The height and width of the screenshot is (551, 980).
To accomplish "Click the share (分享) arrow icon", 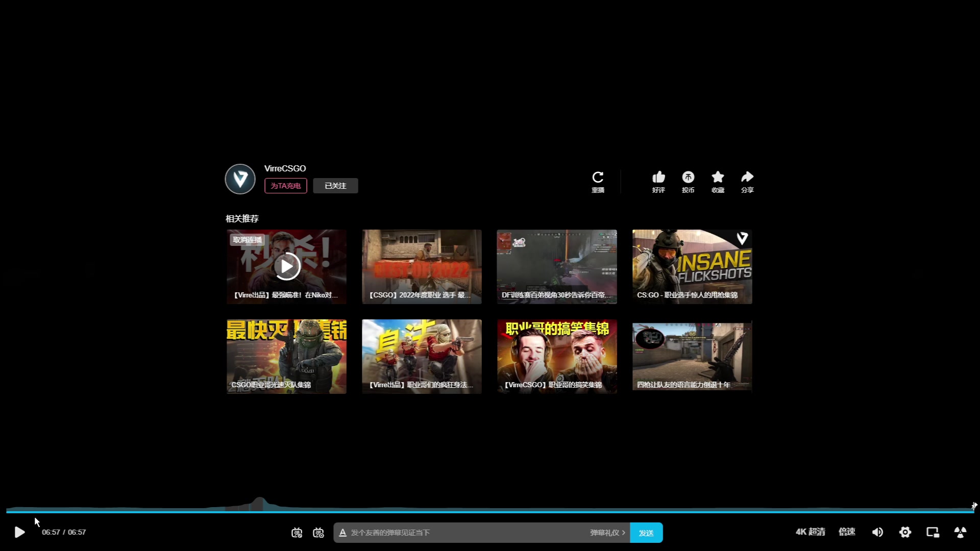I will point(747,177).
